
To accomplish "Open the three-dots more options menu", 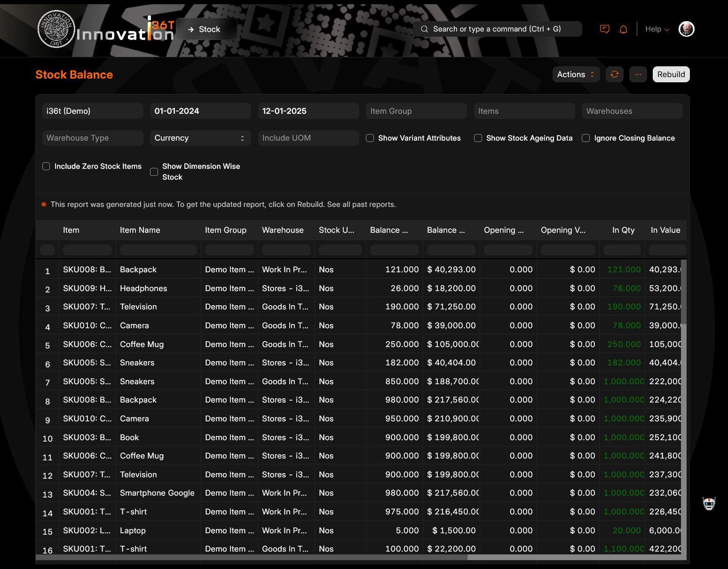I will 638,74.
